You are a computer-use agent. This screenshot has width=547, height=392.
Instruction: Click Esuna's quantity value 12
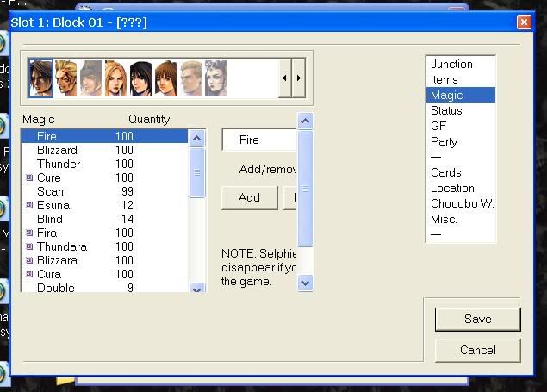pos(127,205)
